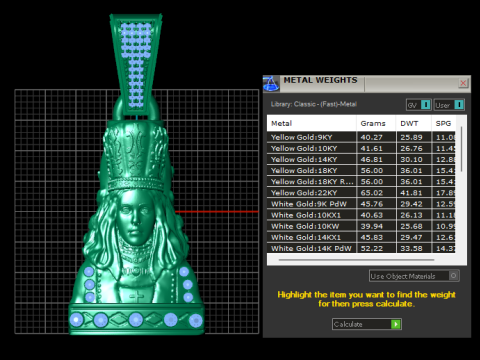Select Yellow Gold:18KY row
The width and height of the screenshot is (480, 360).
pyautogui.click(x=361, y=171)
